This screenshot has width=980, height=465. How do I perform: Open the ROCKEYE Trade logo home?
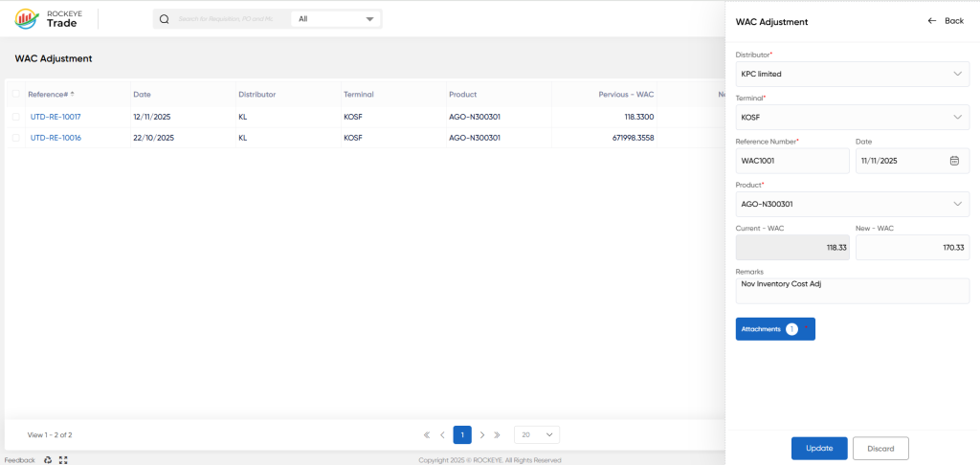click(x=48, y=19)
